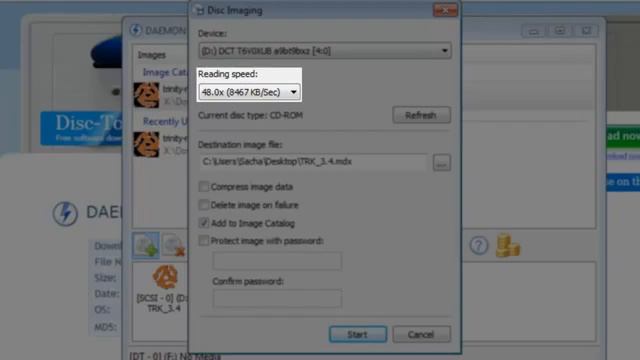Click the Remove image icon in DAEMON Tools
The image size is (640, 360).
(175, 246)
